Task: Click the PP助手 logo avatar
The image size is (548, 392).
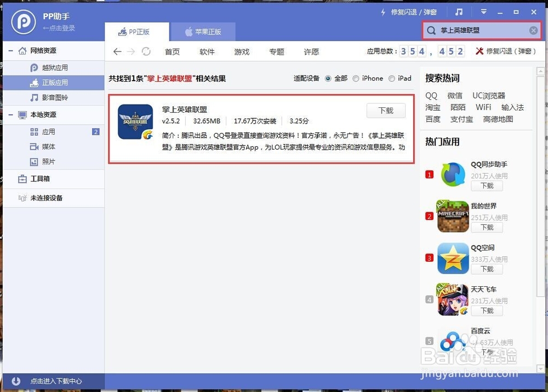Action: pos(24,21)
